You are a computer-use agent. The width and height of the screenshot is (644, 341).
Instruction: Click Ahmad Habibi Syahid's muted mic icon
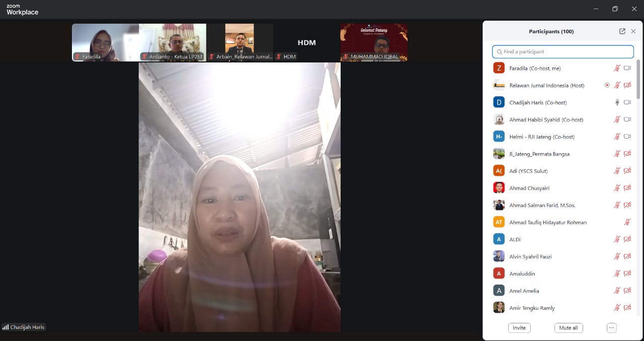pyautogui.click(x=617, y=119)
